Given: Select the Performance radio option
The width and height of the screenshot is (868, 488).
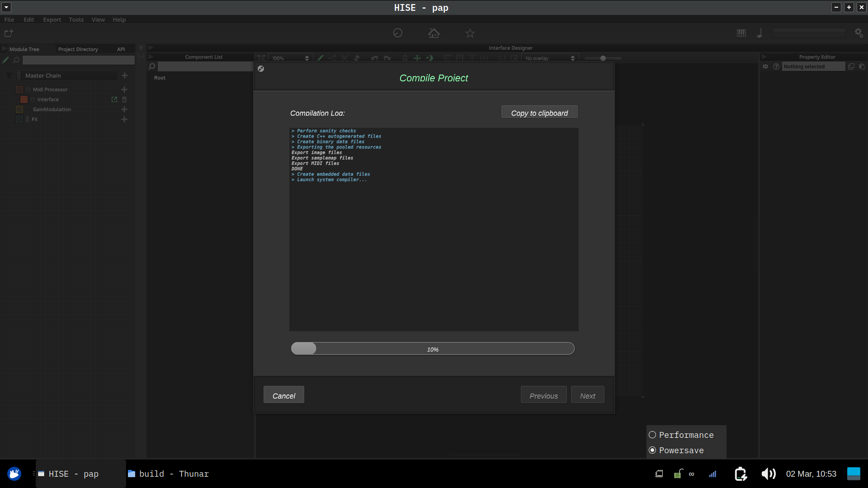Looking at the screenshot, I should click(x=681, y=435).
